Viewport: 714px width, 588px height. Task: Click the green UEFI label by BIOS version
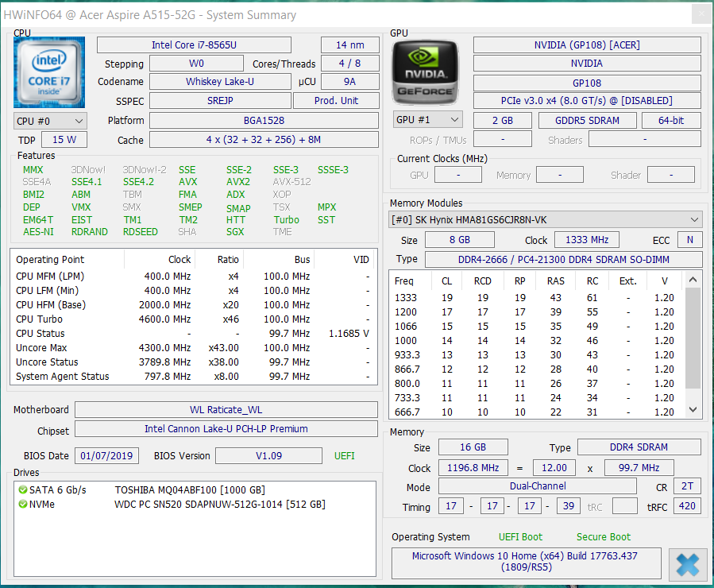tap(344, 456)
